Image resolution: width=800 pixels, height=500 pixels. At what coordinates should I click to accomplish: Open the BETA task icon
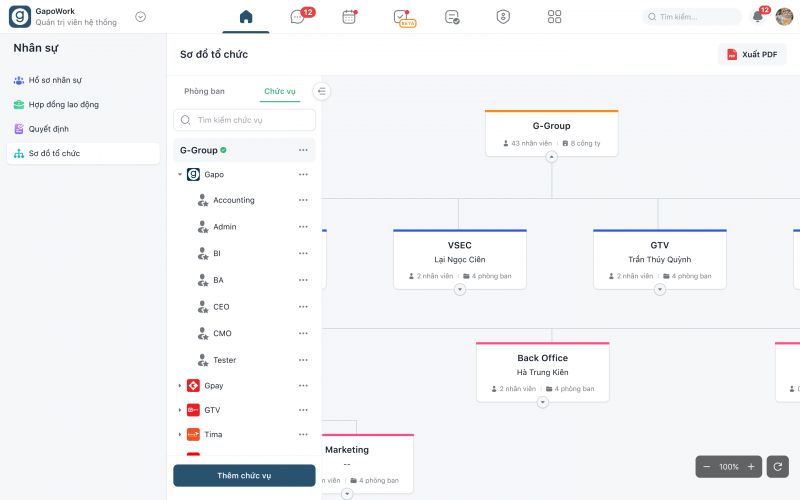(x=404, y=18)
